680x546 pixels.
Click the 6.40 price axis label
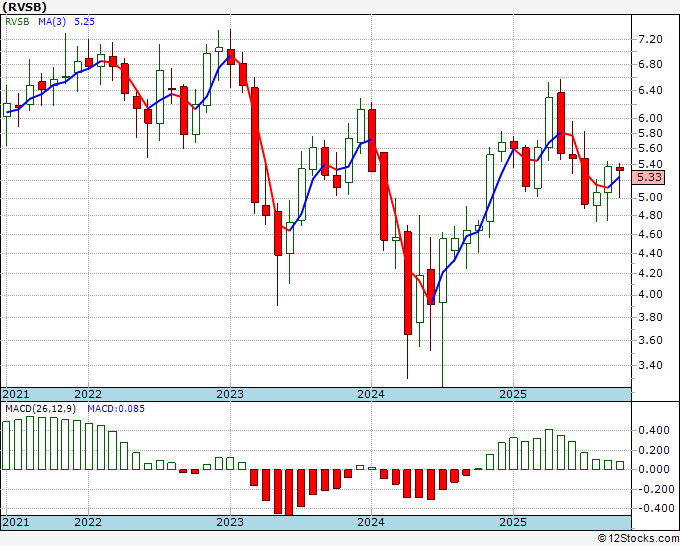(x=650, y=91)
